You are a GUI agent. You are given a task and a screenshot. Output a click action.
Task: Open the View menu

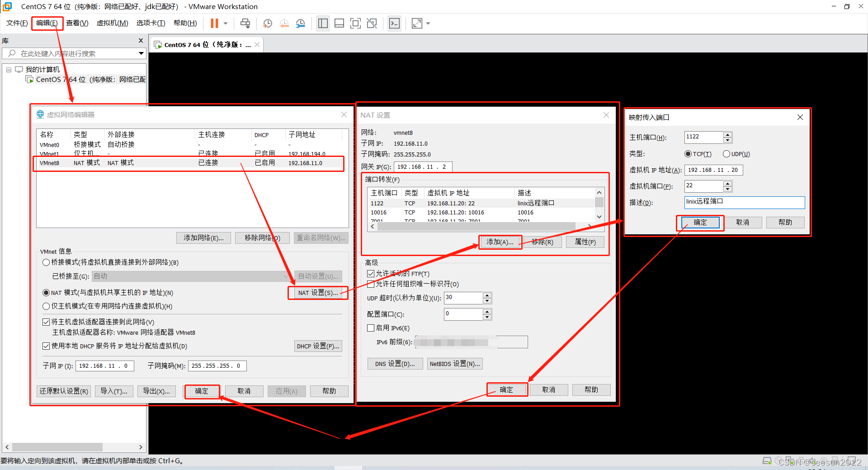77,23
